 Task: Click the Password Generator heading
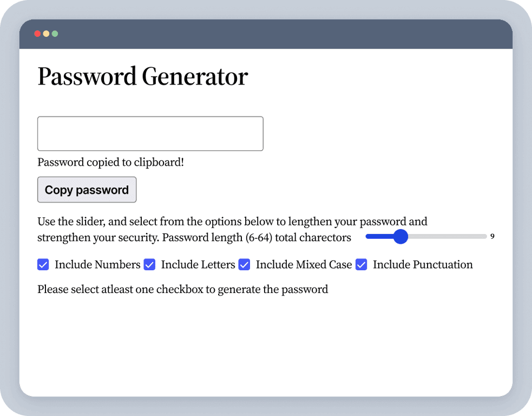pos(142,76)
